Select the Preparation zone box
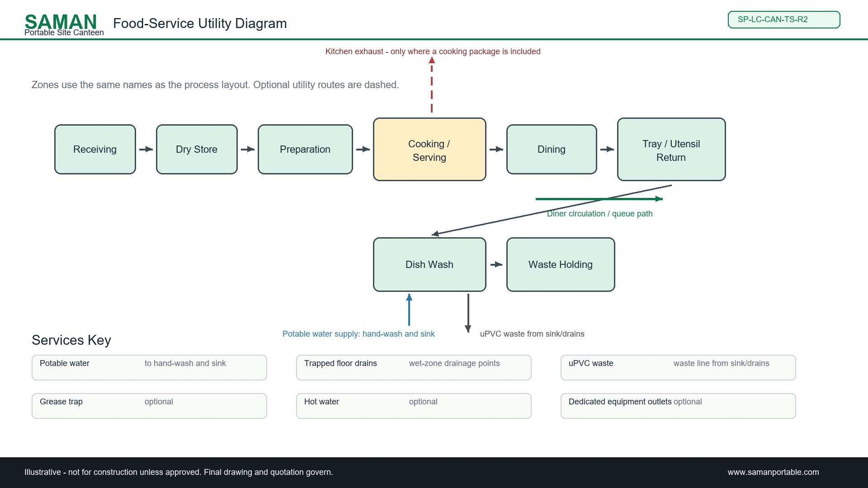This screenshot has height=488, width=868. tap(305, 149)
